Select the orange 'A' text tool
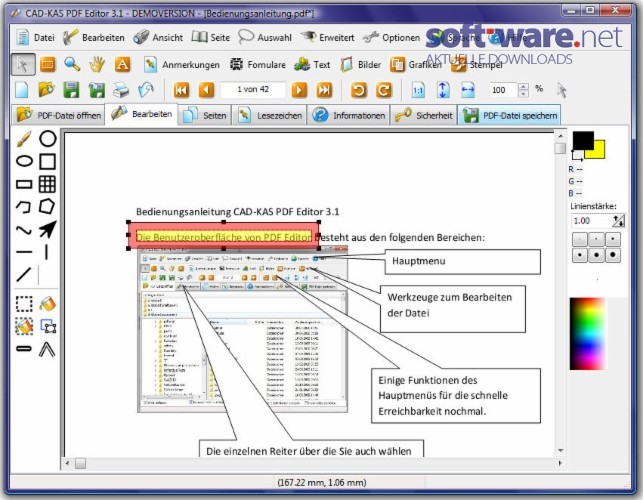The width and height of the screenshot is (643, 500). [122, 64]
